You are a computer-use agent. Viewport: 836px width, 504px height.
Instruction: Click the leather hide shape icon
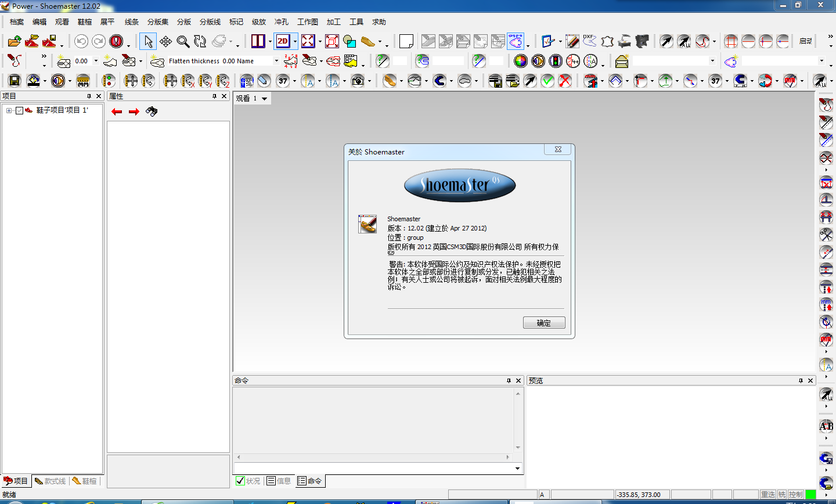pos(607,41)
